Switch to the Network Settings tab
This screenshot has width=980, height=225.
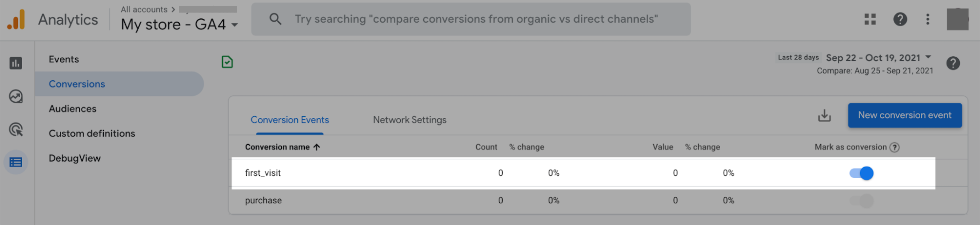409,119
